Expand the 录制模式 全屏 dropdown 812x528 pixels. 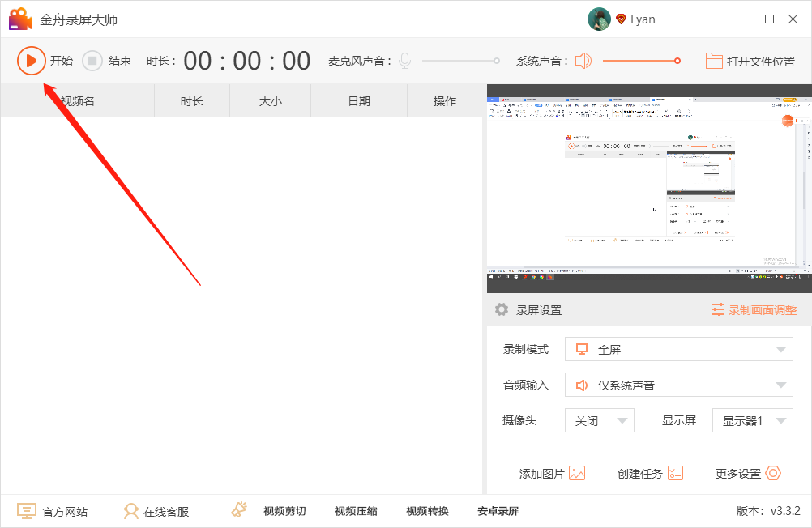point(678,349)
